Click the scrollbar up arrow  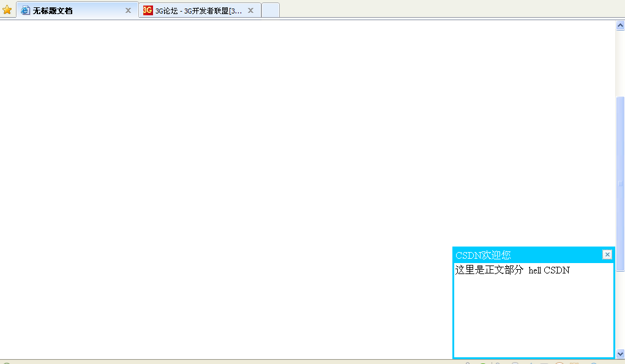click(x=620, y=26)
